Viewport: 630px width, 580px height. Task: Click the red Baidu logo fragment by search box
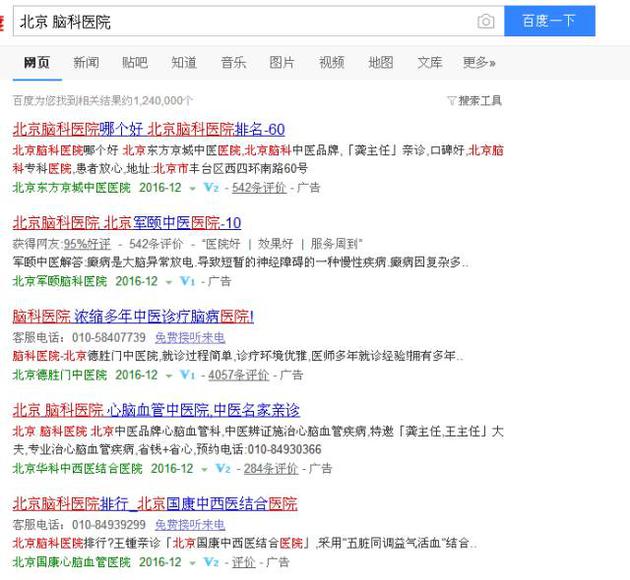click(2, 22)
